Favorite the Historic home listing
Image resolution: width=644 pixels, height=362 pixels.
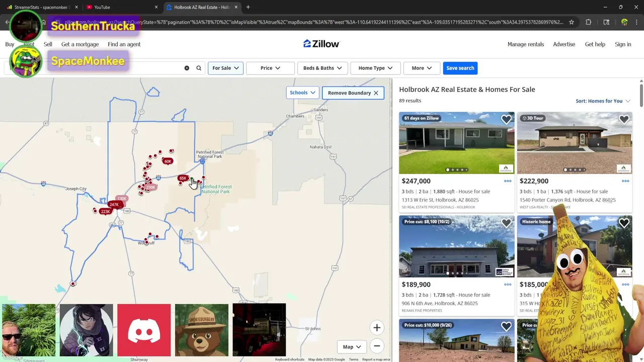point(624,223)
